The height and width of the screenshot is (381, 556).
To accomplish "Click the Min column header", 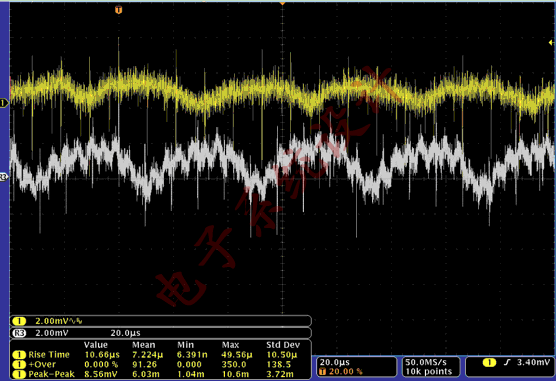I will (185, 345).
